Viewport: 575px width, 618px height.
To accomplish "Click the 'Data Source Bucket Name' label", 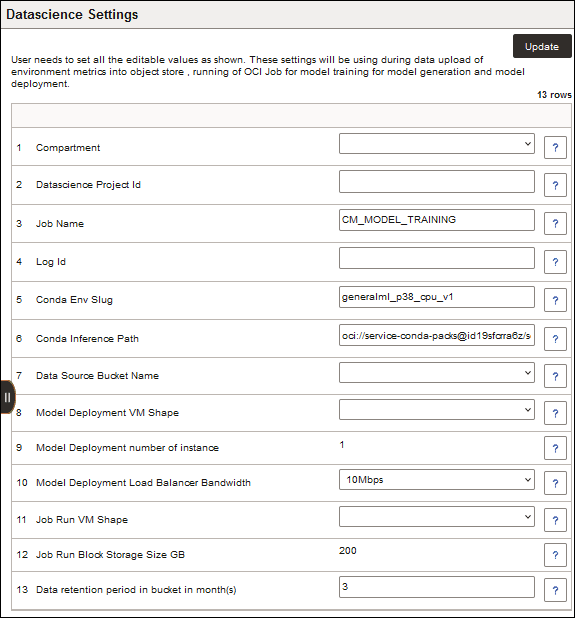I will pyautogui.click(x=97, y=376).
